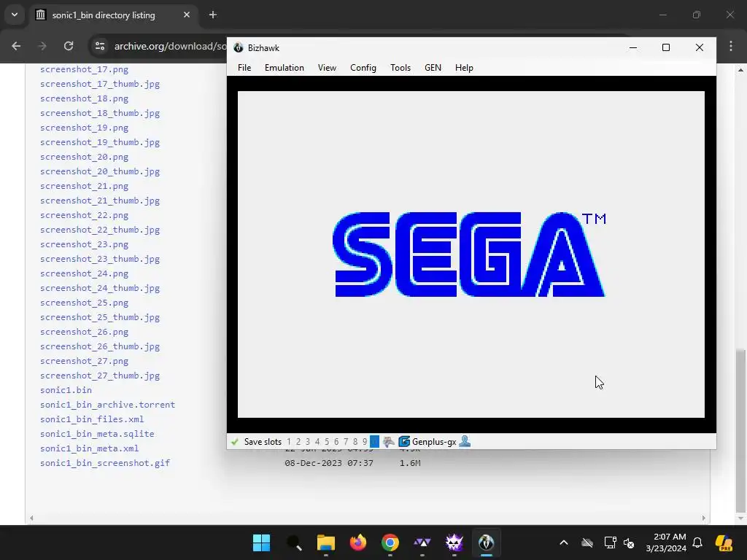Viewport: 747px width, 560px height.
Task: Open sonic1_bin_files.xml link
Action: pos(92,419)
